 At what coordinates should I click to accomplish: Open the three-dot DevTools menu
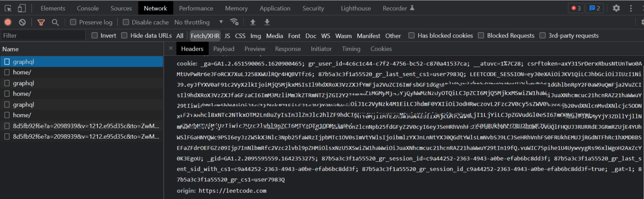pyautogui.click(x=631, y=8)
